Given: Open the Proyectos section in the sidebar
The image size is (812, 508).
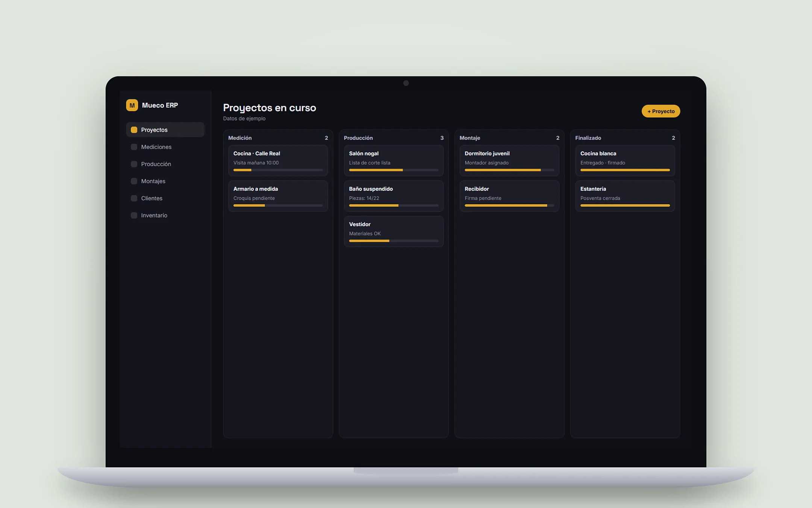Looking at the screenshot, I should [x=165, y=130].
